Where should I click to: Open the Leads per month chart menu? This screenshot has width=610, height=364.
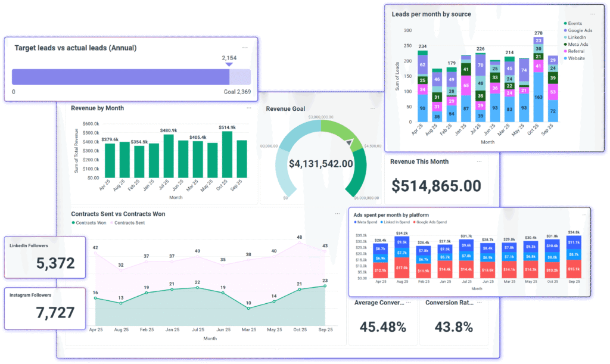593,14
